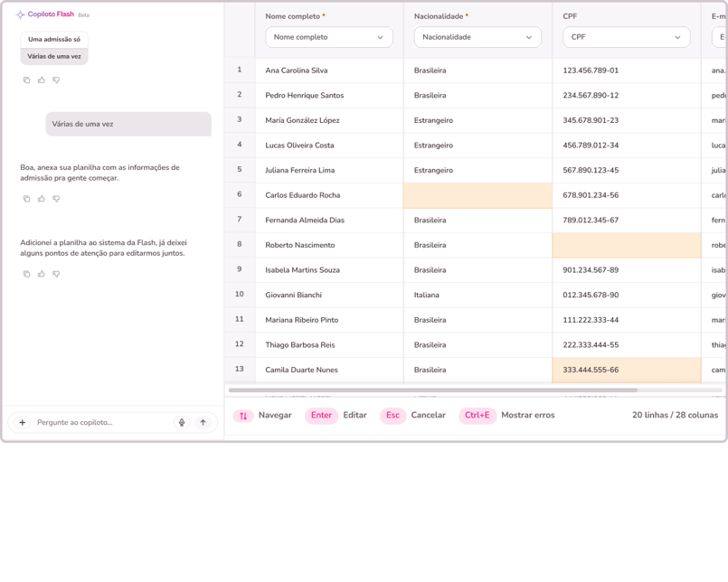Click the Esc key badge for Cancelar

pos(392,416)
